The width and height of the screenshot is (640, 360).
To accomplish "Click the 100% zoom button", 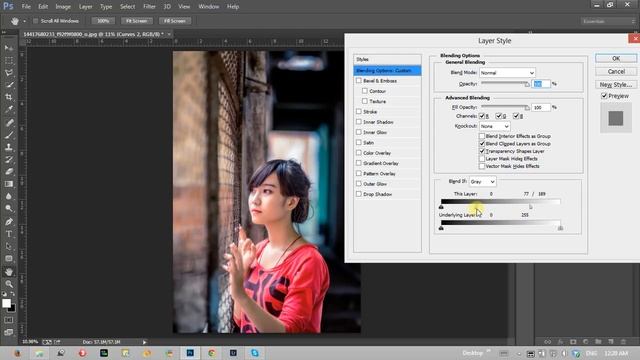I will coord(103,21).
